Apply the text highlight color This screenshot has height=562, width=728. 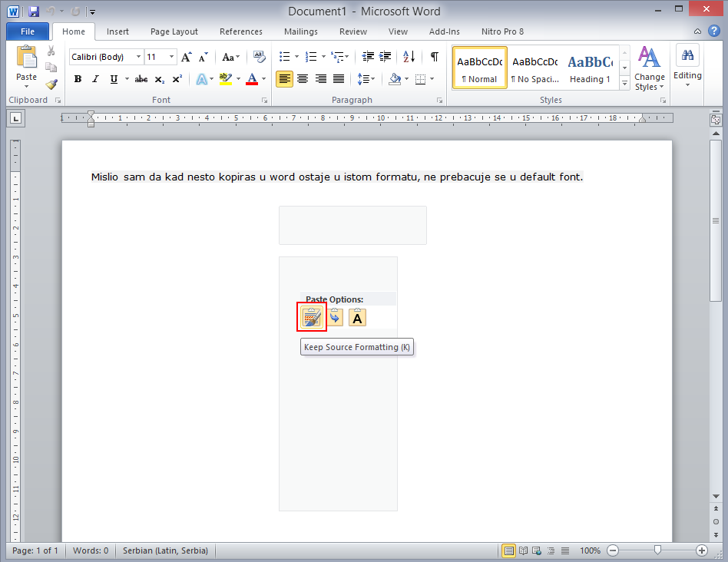[226, 79]
